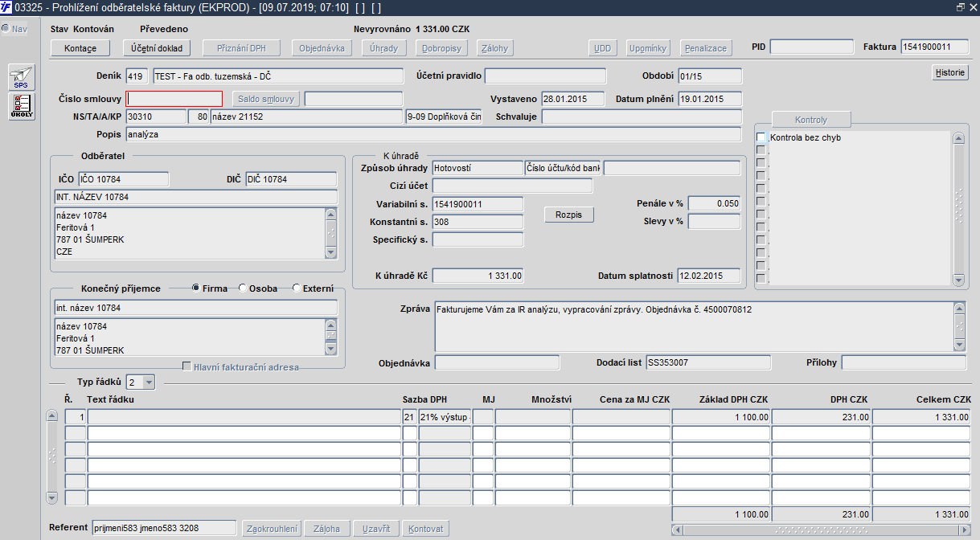Click the Historie button
980x540 pixels.
[x=950, y=73]
